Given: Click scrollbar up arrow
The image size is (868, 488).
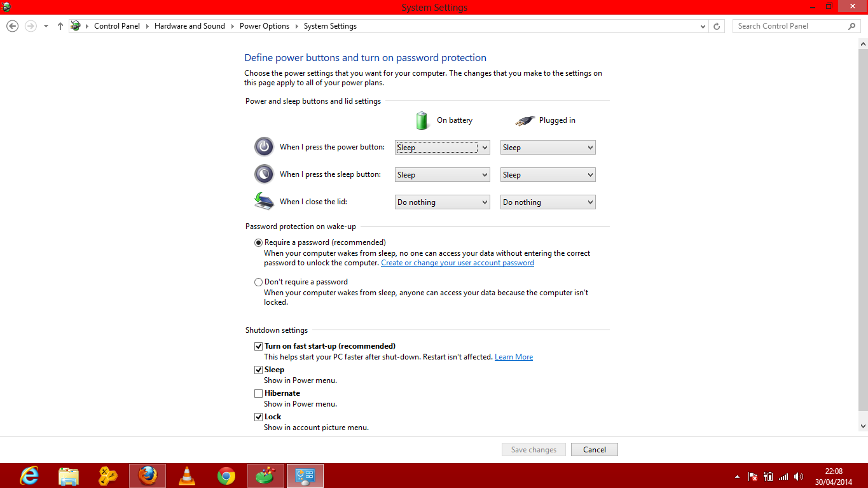Looking at the screenshot, I should [863, 43].
